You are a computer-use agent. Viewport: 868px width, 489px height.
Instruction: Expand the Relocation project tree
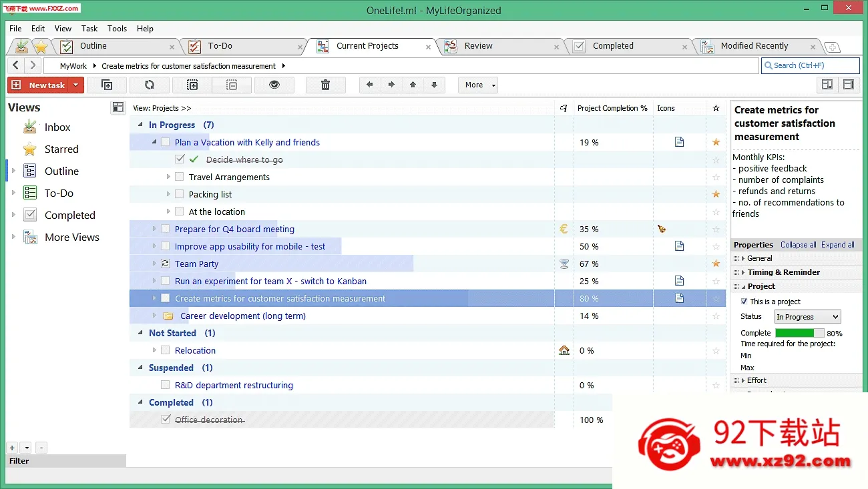pos(154,350)
